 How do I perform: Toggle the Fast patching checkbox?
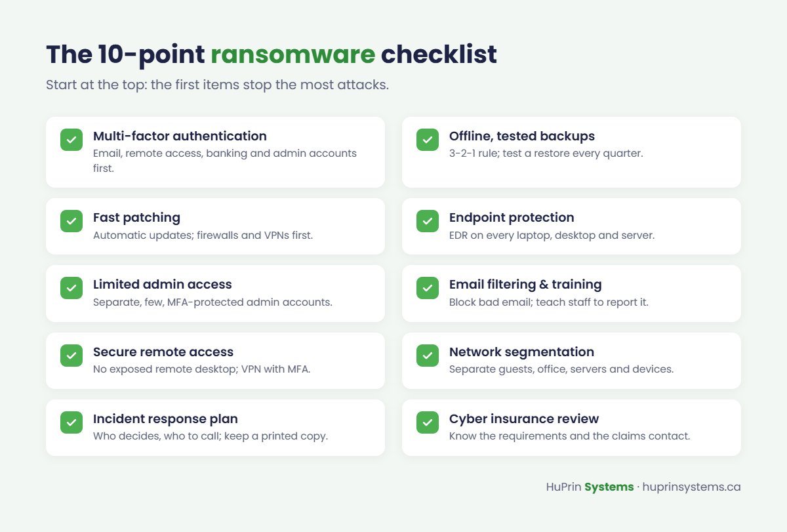[x=71, y=221]
